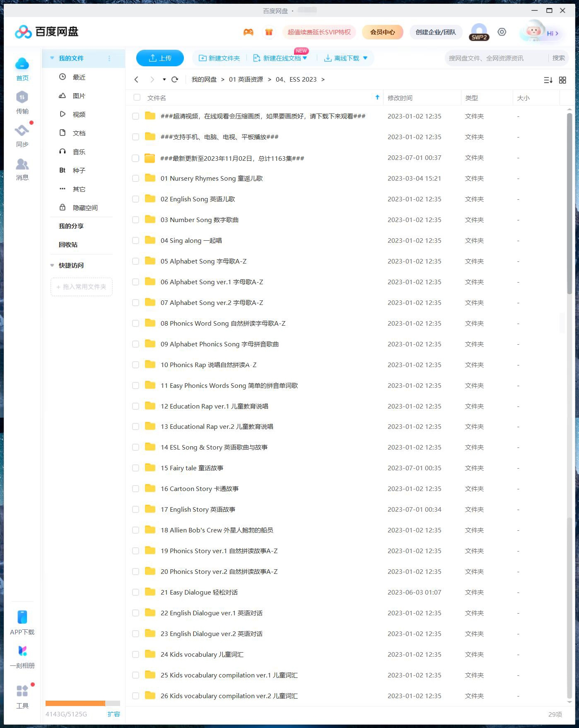This screenshot has width=579, height=728.
Task: Open the 消息 messages icon in sidebar
Action: click(22, 164)
